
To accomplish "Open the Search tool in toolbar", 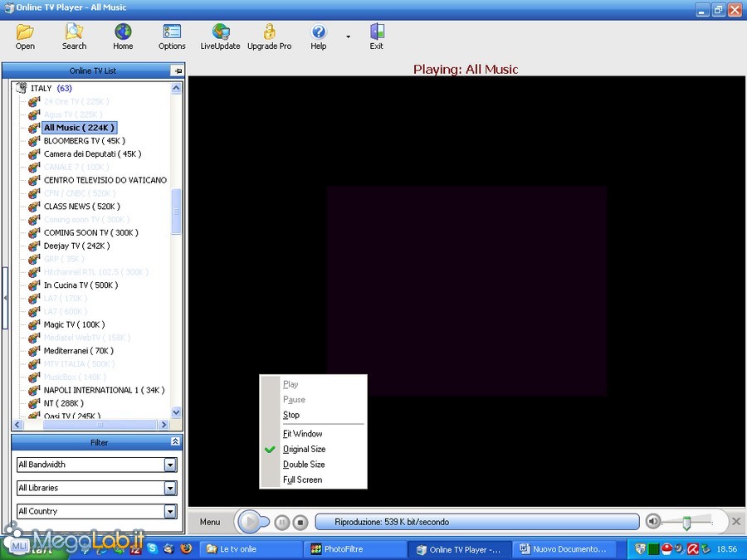I will pos(74,37).
